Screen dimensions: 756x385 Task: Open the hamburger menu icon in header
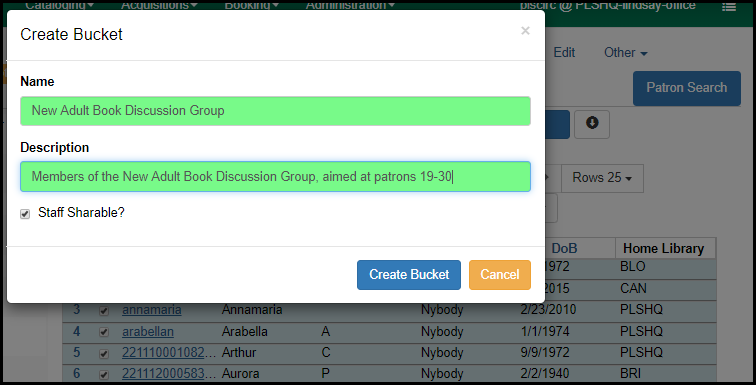pos(729,6)
